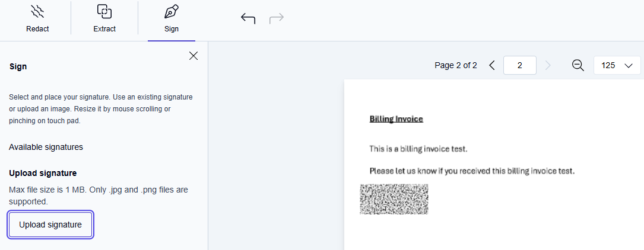
Task: Select the Redact tool icon
Action: (x=37, y=12)
